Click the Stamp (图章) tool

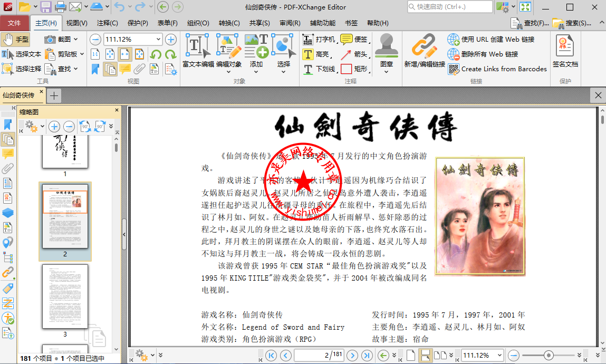tap(387, 49)
